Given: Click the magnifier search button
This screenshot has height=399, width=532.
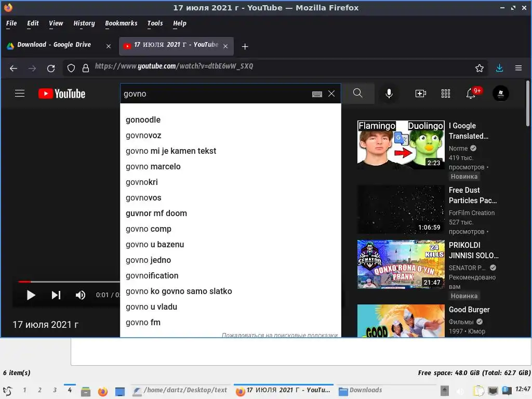Looking at the screenshot, I should (x=357, y=94).
